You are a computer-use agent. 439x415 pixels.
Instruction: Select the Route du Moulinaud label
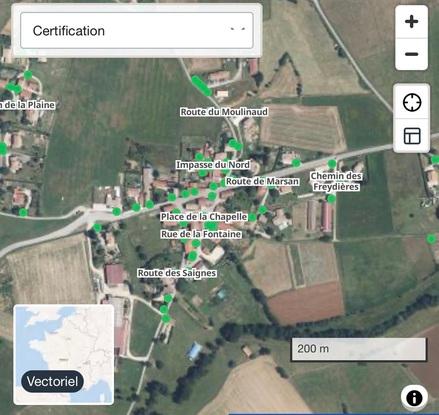tap(224, 112)
